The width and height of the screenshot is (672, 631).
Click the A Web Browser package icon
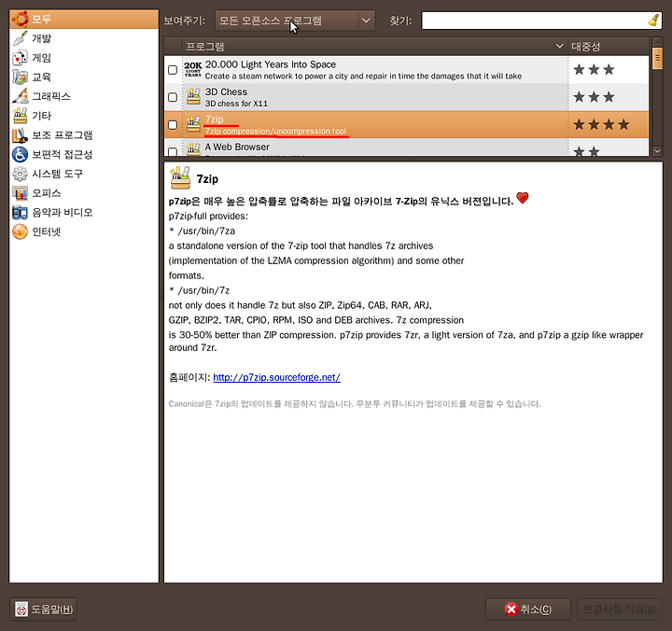click(193, 148)
